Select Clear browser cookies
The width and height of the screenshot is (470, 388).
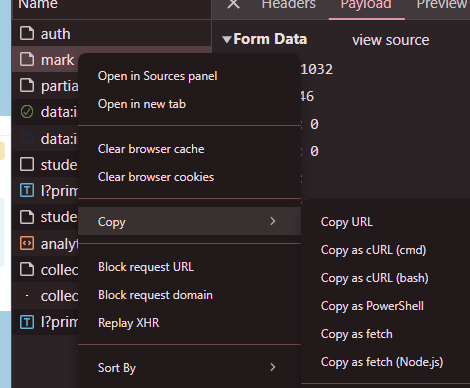click(189, 177)
